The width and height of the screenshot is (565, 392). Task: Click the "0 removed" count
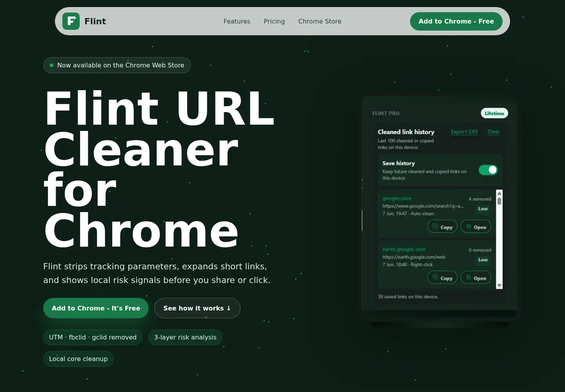coord(480,250)
